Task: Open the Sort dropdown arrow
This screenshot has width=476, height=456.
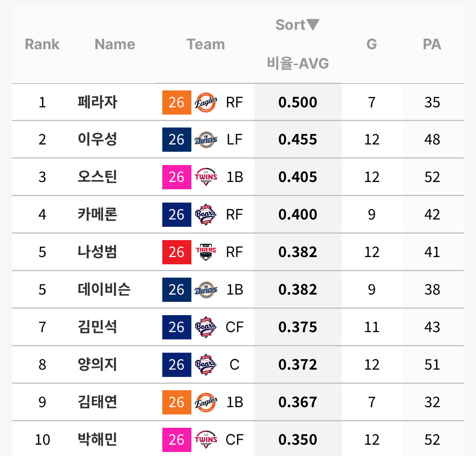Action: (x=312, y=25)
